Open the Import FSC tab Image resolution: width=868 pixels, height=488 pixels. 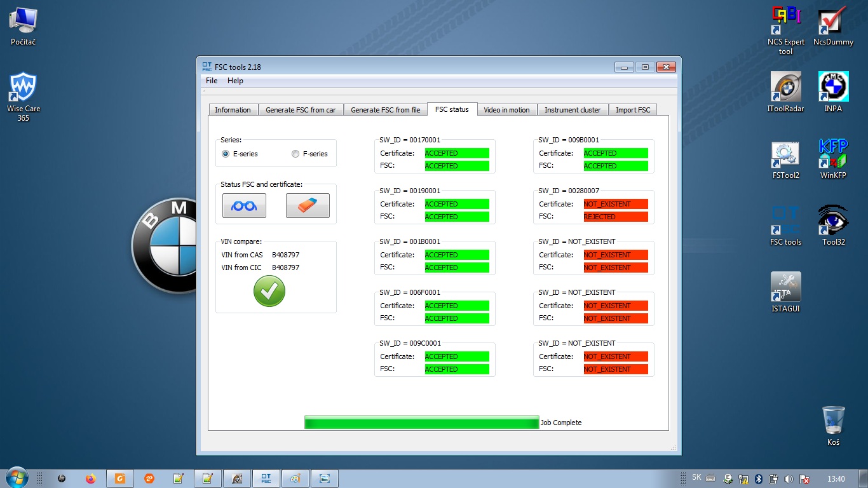coord(633,110)
